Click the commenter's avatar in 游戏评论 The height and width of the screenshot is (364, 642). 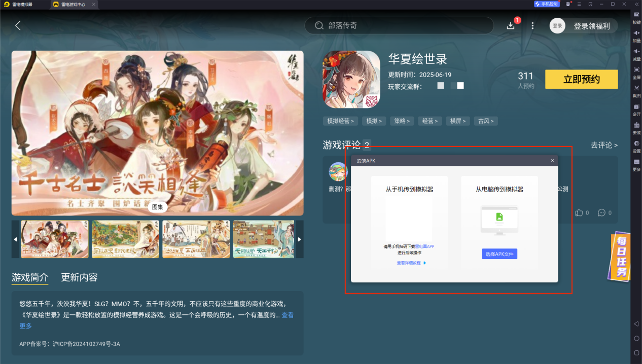[x=338, y=171]
